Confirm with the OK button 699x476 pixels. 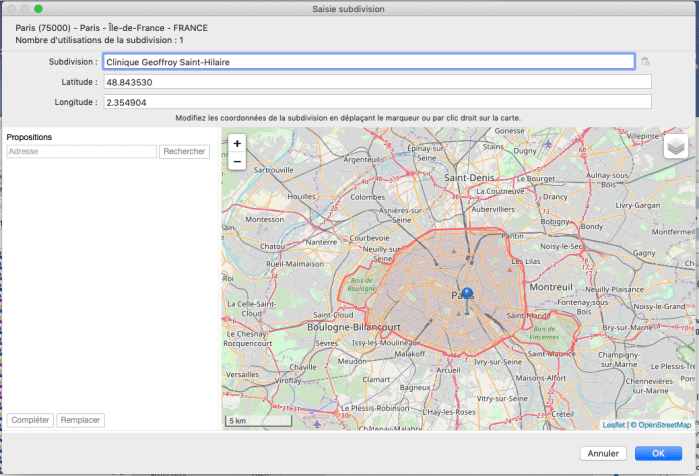click(658, 453)
